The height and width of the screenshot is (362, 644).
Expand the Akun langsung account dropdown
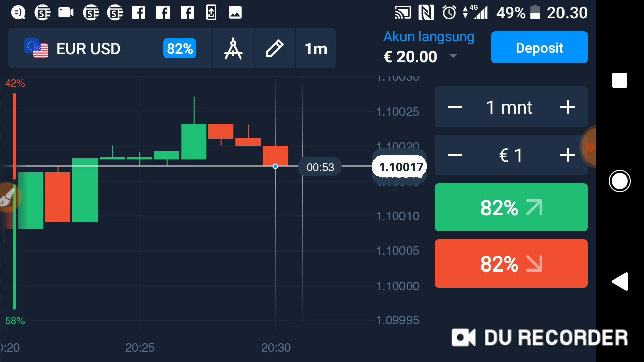tap(453, 56)
